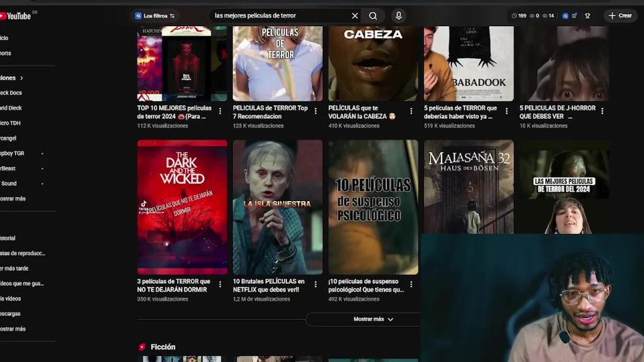Open David Dieck channel in sidebar
This screenshot has width=644, height=362.
point(11,108)
